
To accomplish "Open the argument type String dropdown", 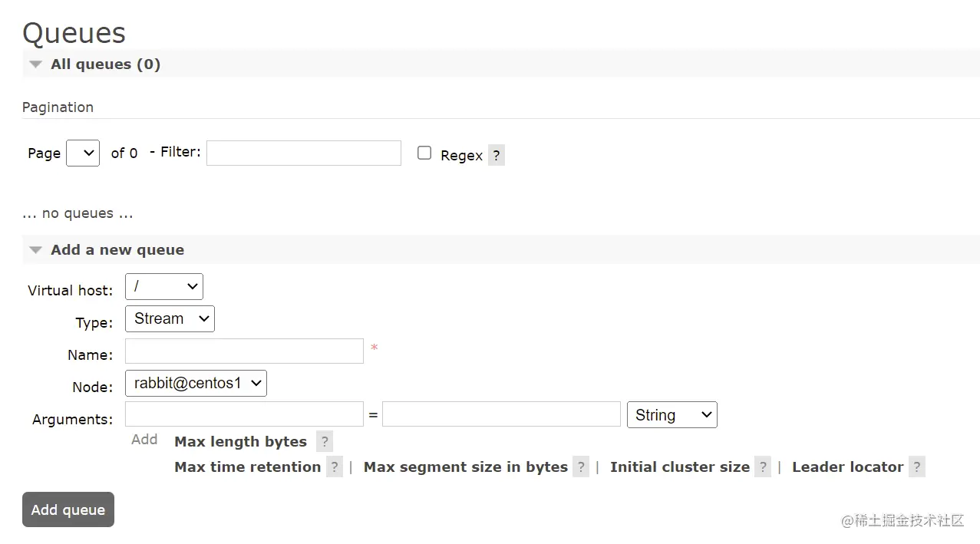I will click(671, 415).
